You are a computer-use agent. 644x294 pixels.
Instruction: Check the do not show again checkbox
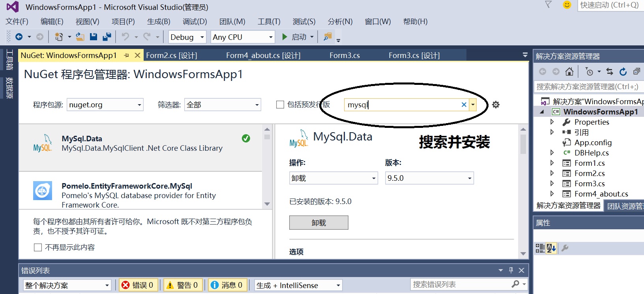pos(38,247)
